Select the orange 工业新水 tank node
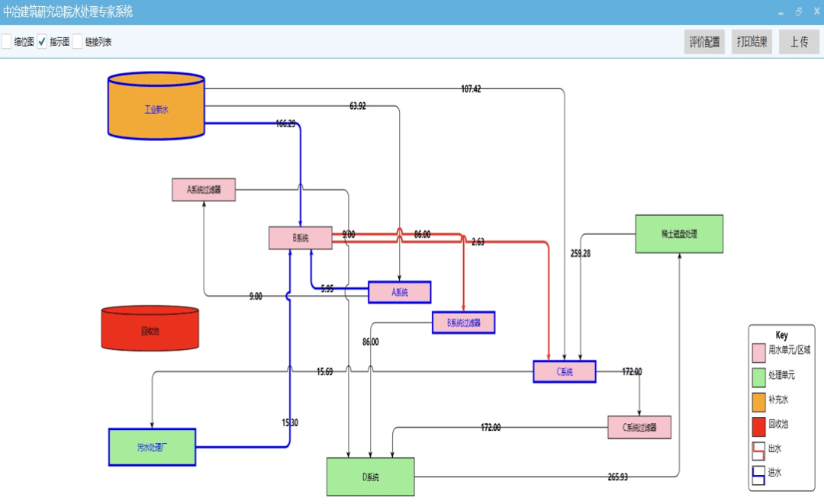Viewport: 824px width, 504px height. coord(156,106)
